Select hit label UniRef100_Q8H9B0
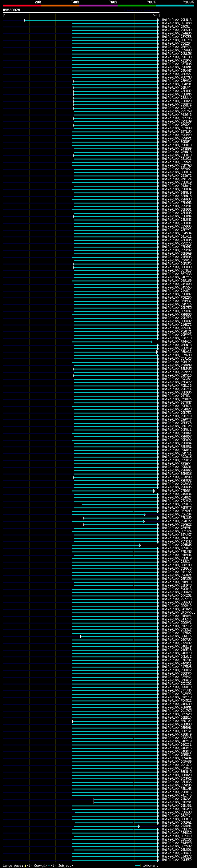Screen dimensions: 197x868 pyautogui.click(x=176, y=393)
